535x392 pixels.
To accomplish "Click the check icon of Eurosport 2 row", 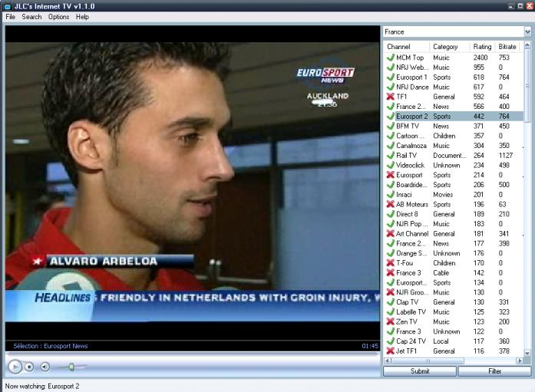I will click(x=391, y=117).
